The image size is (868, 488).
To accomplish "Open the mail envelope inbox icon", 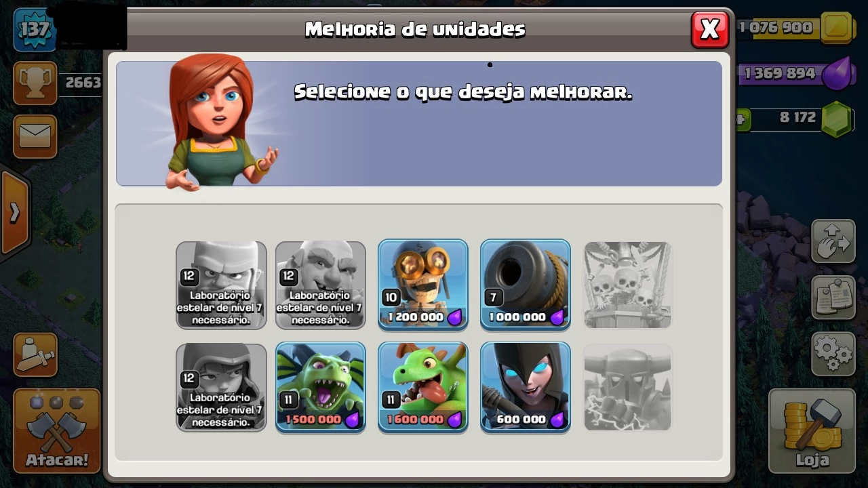I will pyautogui.click(x=35, y=136).
